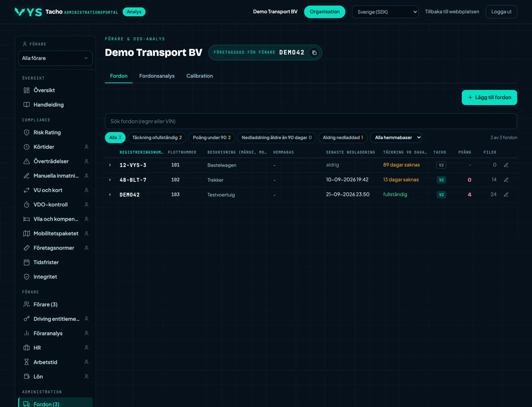The width and height of the screenshot is (532, 407).
Task: Filter by Täckning ofullständig
Action: click(157, 137)
